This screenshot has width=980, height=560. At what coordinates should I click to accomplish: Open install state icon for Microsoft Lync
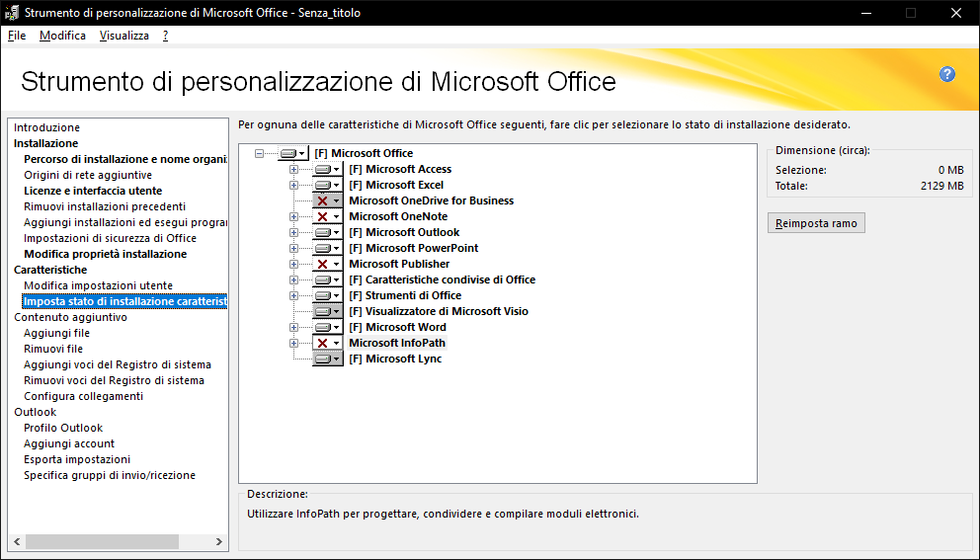pyautogui.click(x=328, y=359)
